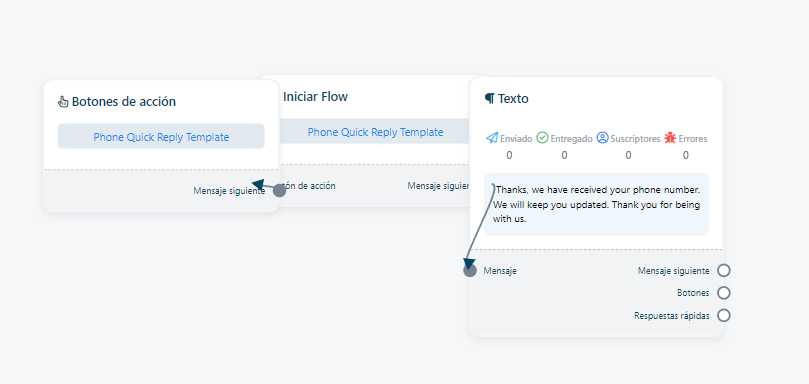
Task: Click the Texto node title
Action: [x=513, y=99]
